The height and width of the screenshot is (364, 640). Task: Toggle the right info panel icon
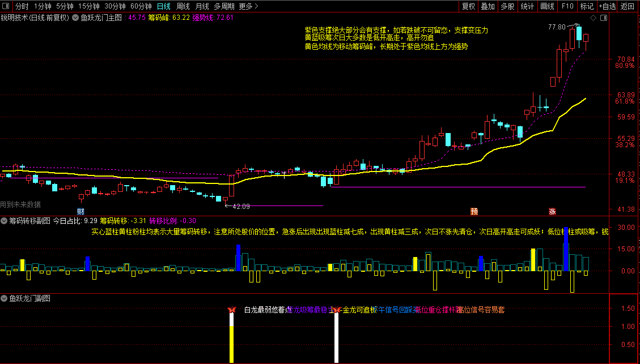click(604, 18)
